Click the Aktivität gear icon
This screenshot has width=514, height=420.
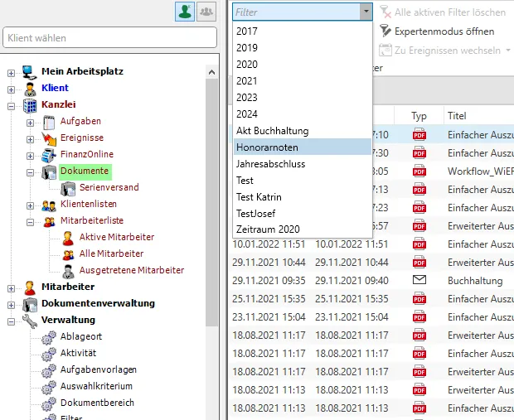[49, 355]
